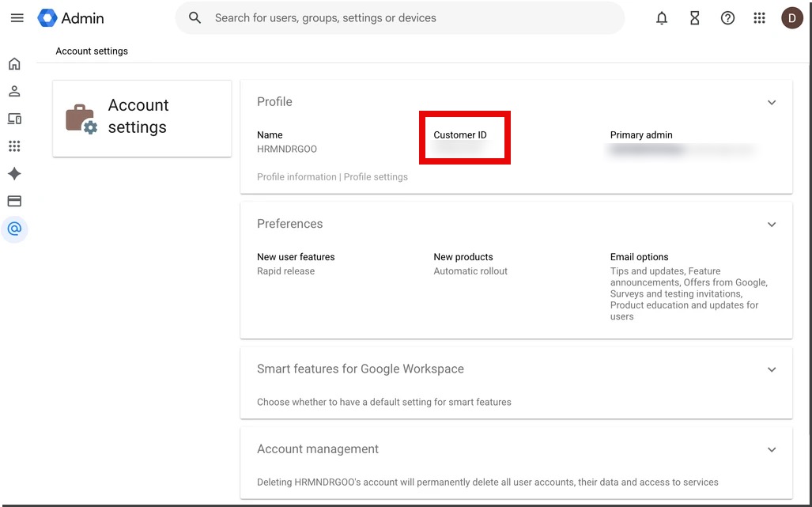The image size is (812, 507).
Task: Click Smart features for Google Workspace heading
Action: pos(361,369)
